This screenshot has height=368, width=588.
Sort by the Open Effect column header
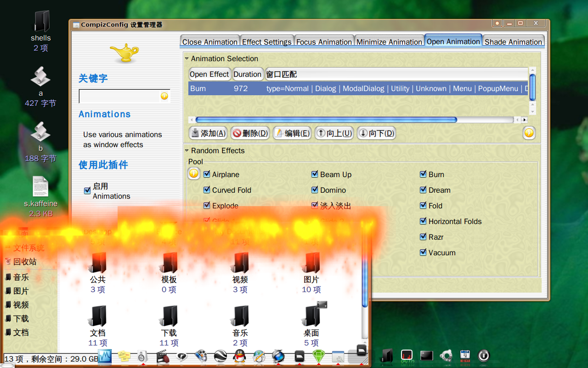pyautogui.click(x=209, y=74)
